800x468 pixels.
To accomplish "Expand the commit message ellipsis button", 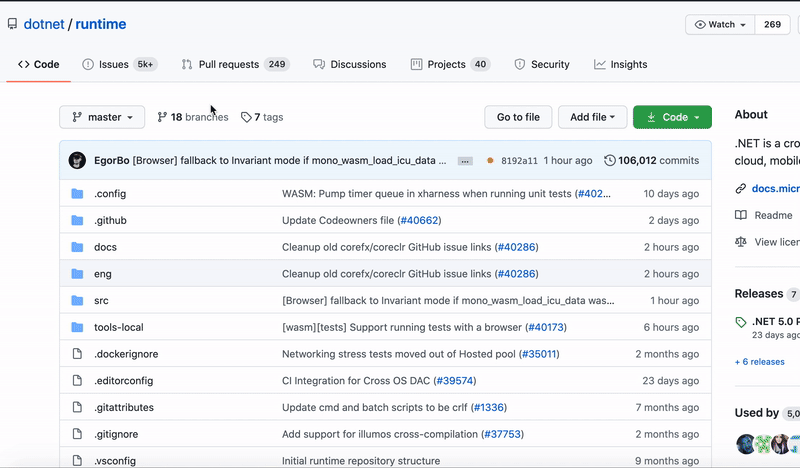I will coord(465,160).
